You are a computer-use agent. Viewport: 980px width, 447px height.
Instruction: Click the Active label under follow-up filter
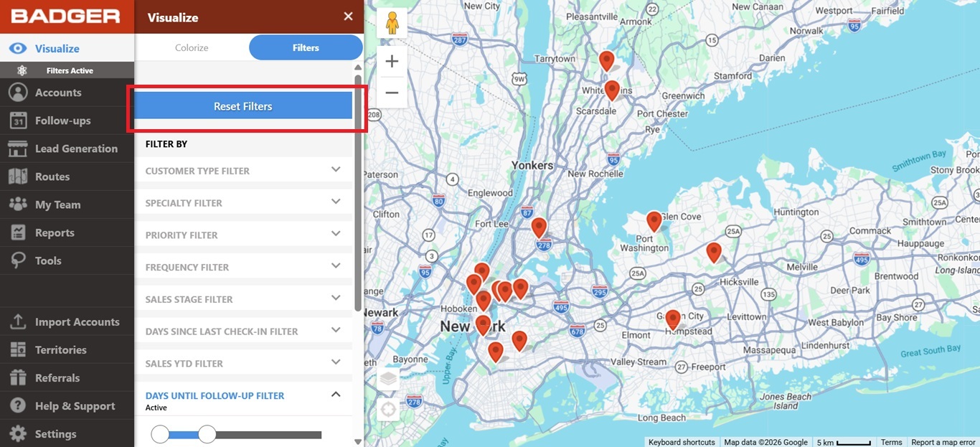[x=156, y=408]
